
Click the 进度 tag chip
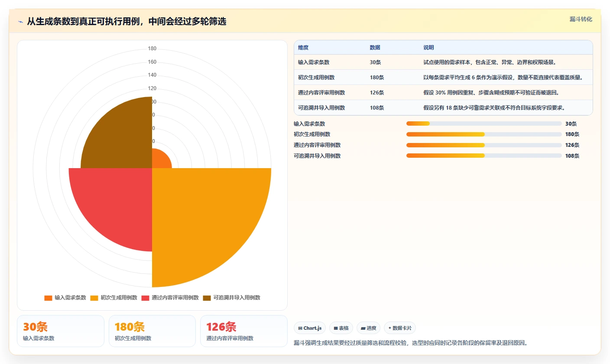click(x=368, y=328)
